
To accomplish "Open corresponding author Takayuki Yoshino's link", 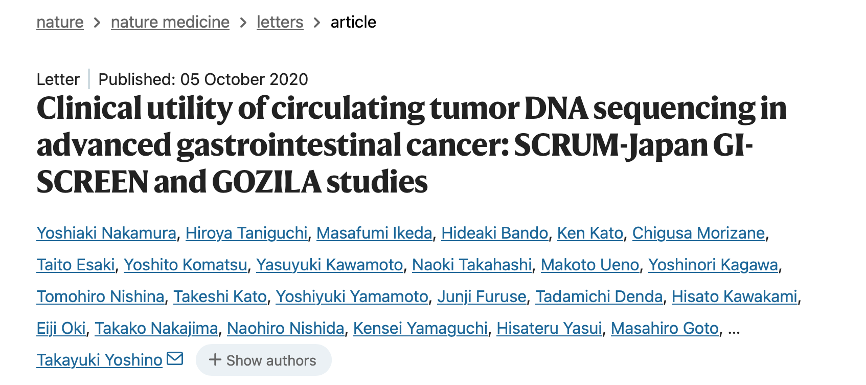I will click(99, 361).
